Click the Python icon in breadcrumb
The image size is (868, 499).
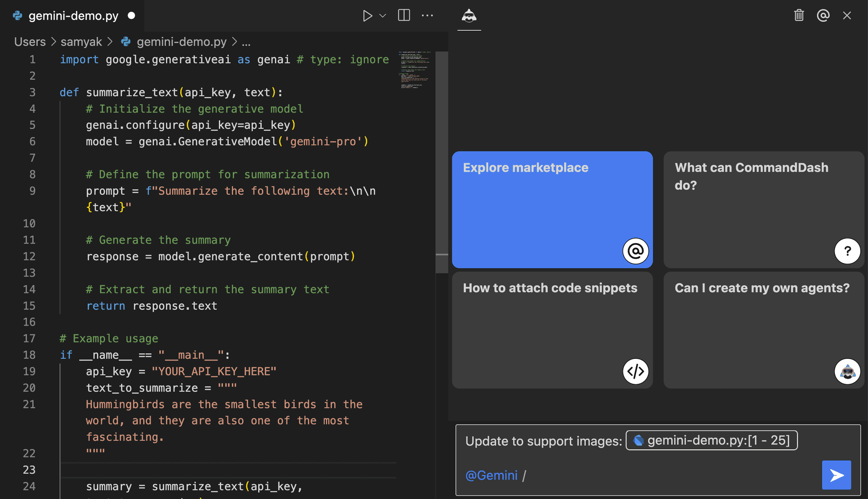(x=126, y=42)
